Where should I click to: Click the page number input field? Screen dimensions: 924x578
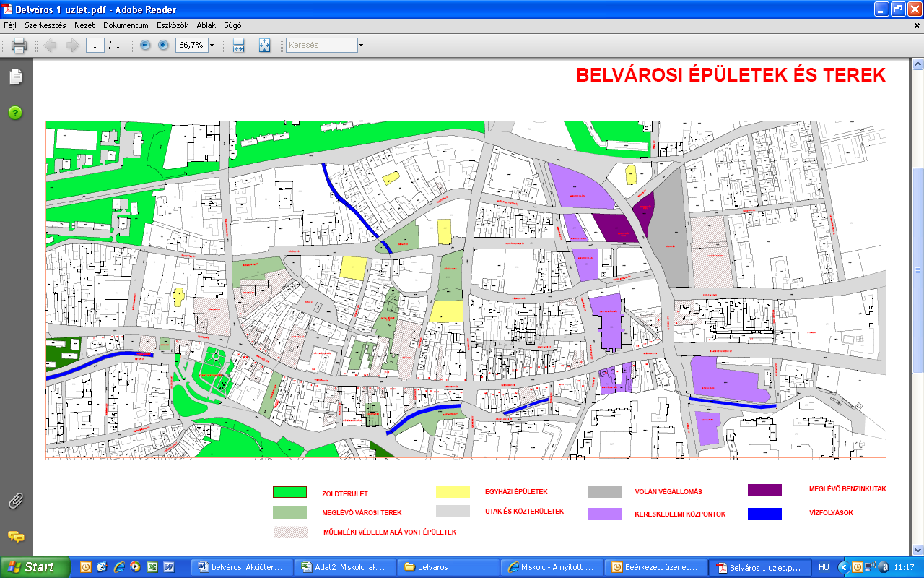[95, 45]
